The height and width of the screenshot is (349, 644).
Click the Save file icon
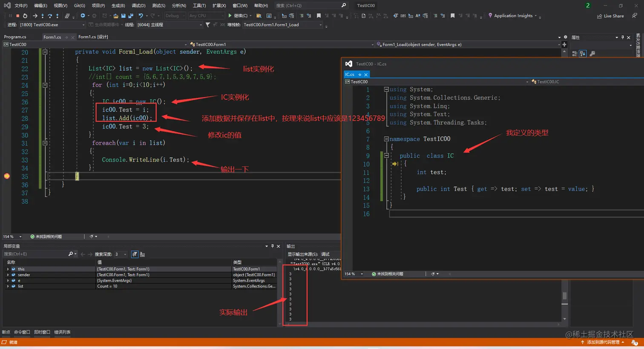click(x=123, y=16)
